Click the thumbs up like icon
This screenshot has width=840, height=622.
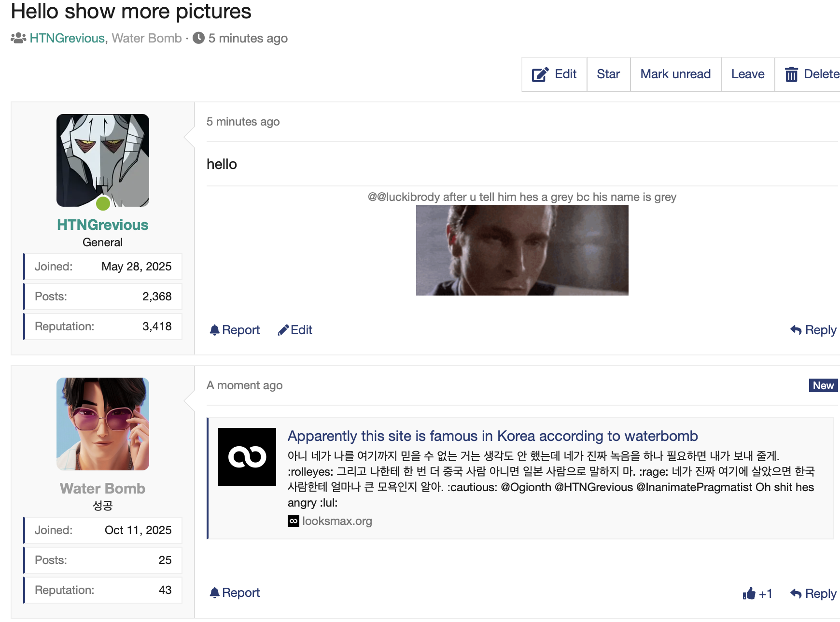point(749,594)
